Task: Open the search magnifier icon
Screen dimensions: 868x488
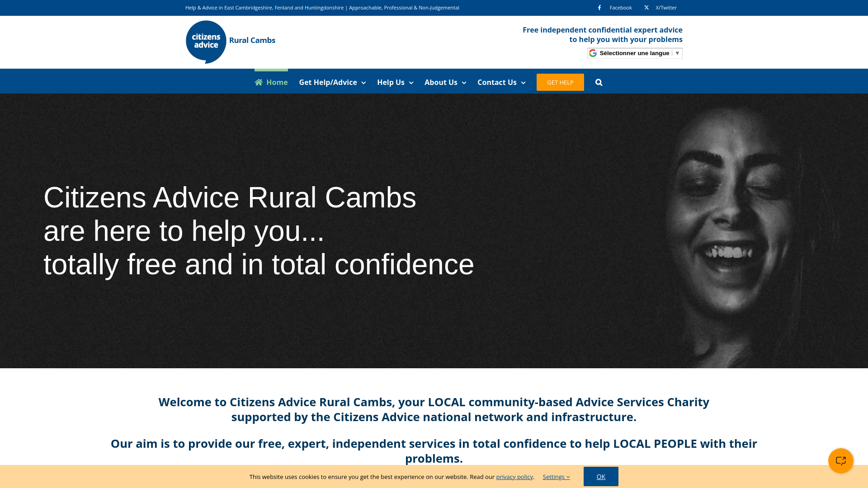Action: point(599,82)
